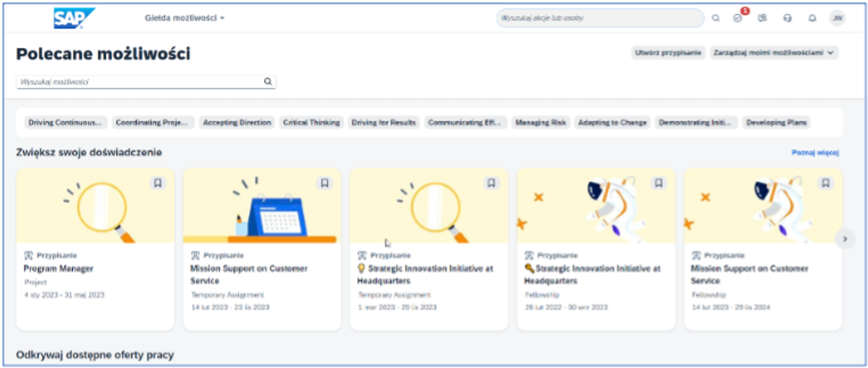Open the Poznaj więcej link
Viewport: 868px width, 368px height.
tap(815, 153)
